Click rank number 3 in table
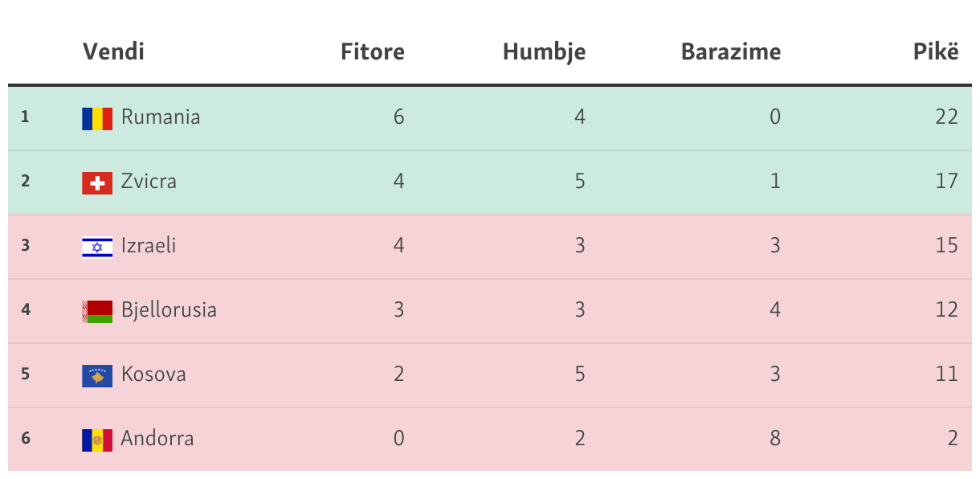Viewport: 980px width, 479px height. coord(25,246)
